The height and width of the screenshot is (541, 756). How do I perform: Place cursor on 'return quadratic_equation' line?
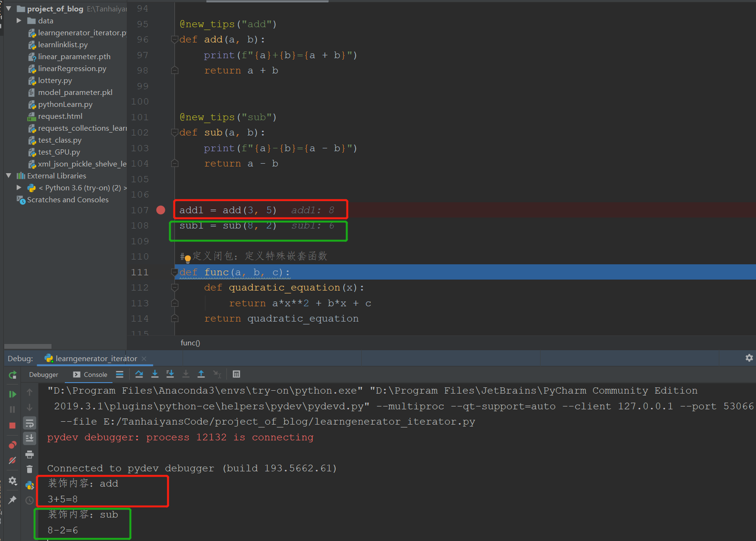pyautogui.click(x=281, y=319)
